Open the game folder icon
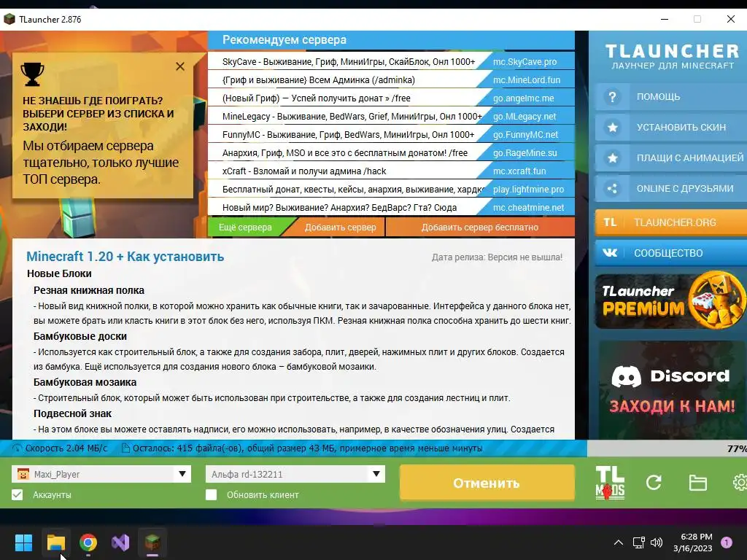This screenshot has height=560, width=747. (x=698, y=483)
